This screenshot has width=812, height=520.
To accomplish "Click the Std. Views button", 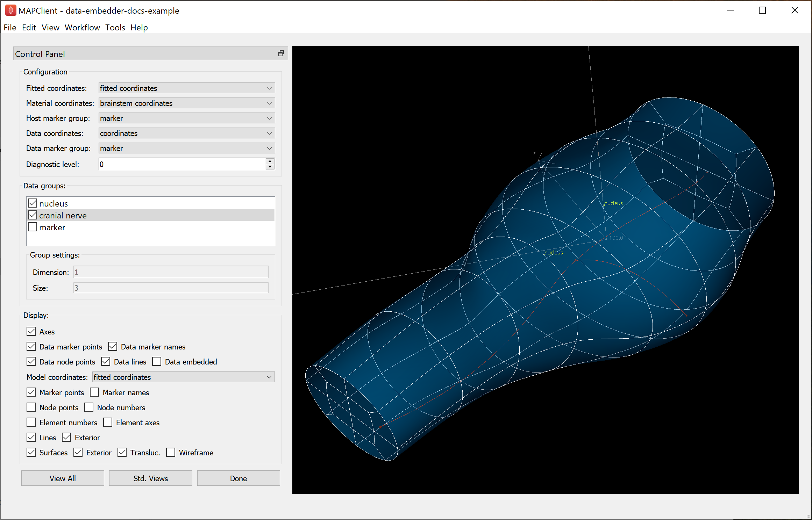I will [151, 478].
